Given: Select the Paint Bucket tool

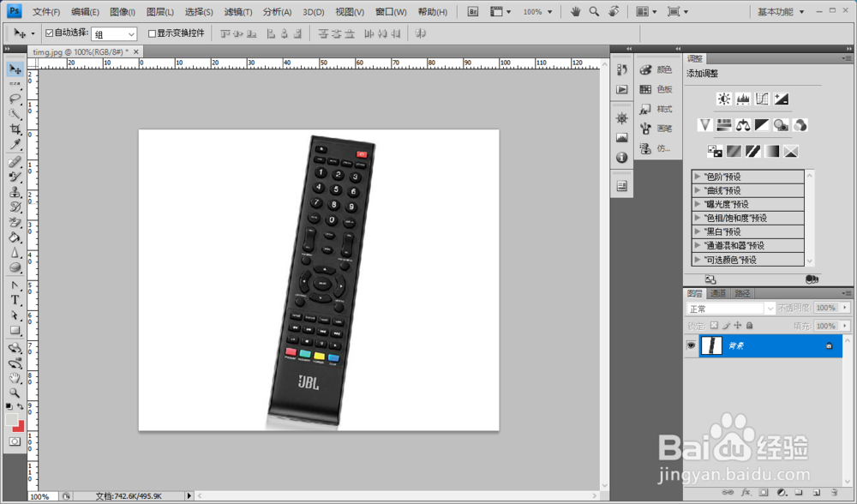Looking at the screenshot, I should 15,237.
